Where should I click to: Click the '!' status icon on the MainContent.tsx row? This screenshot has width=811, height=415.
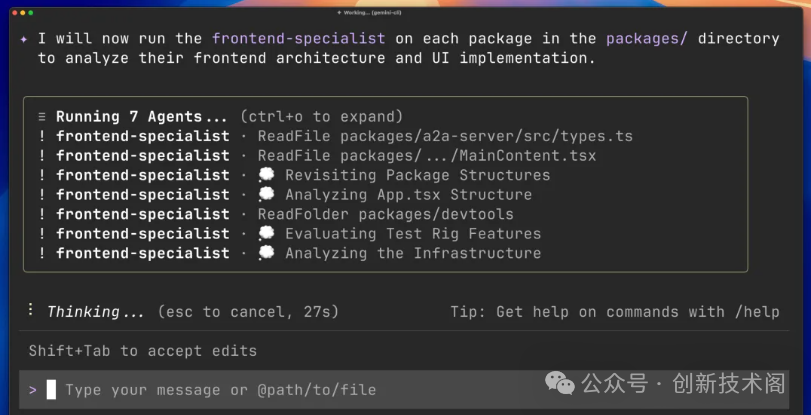pos(42,156)
